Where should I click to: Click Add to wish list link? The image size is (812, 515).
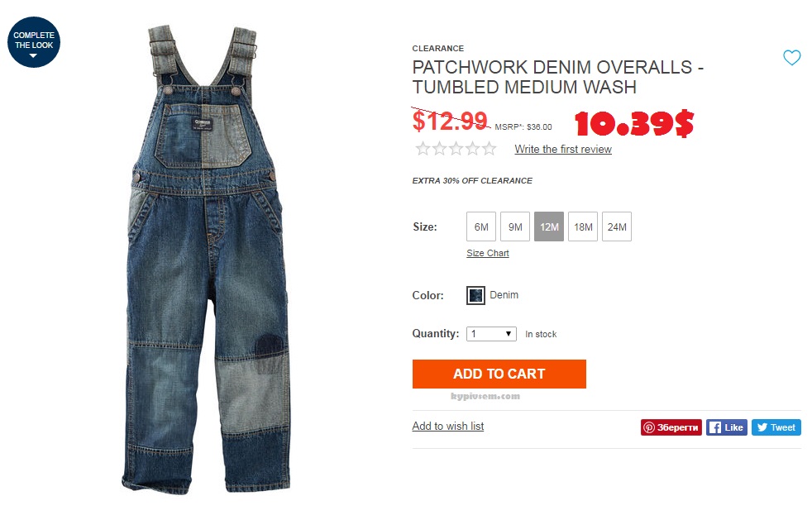click(448, 426)
